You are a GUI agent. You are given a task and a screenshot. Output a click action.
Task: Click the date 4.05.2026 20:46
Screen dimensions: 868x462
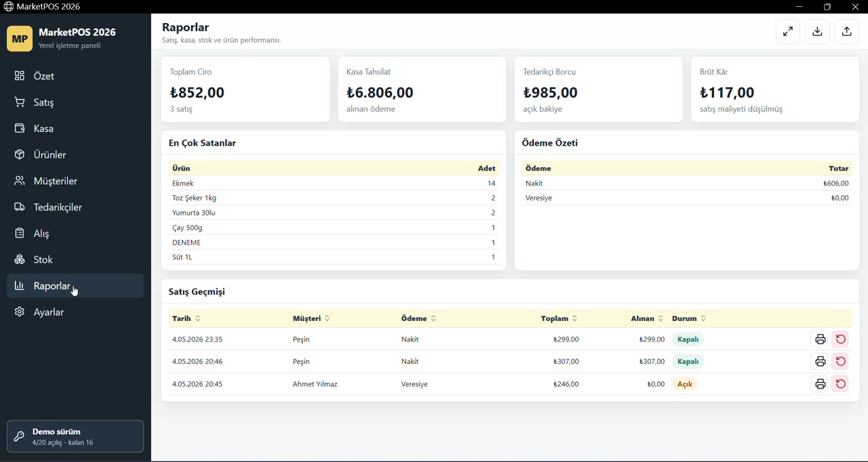(x=197, y=362)
